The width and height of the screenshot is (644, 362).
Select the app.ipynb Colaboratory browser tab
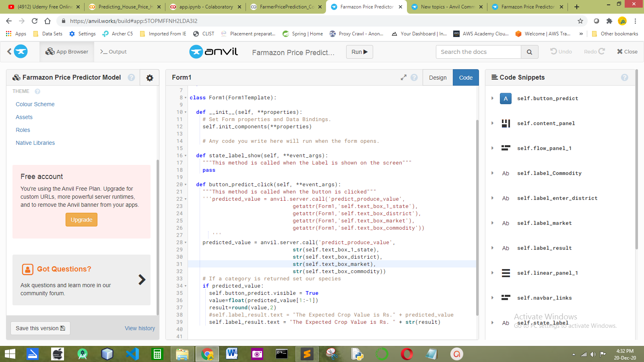[x=205, y=6]
